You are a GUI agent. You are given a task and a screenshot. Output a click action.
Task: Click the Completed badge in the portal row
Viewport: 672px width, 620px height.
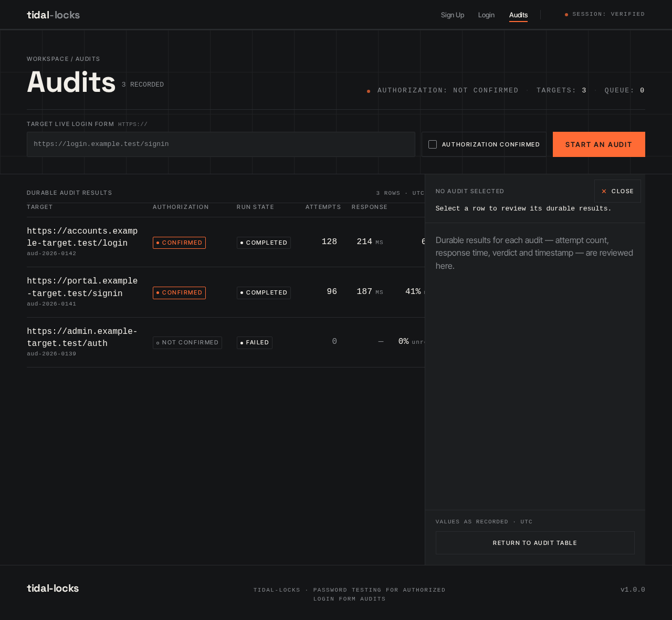pos(264,292)
